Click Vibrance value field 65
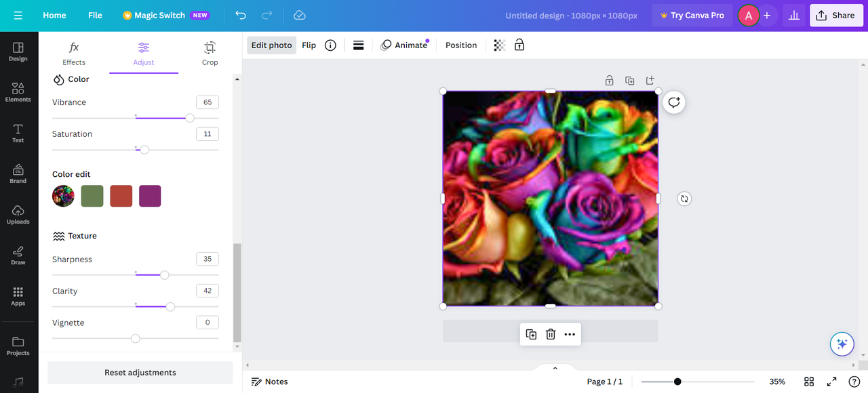 208,102
